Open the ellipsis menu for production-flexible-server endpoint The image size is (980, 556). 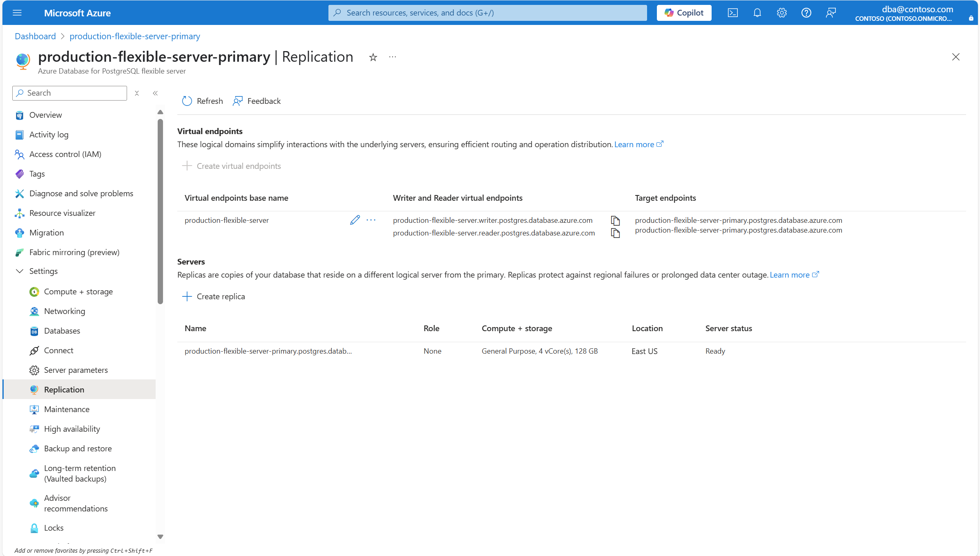[371, 220]
